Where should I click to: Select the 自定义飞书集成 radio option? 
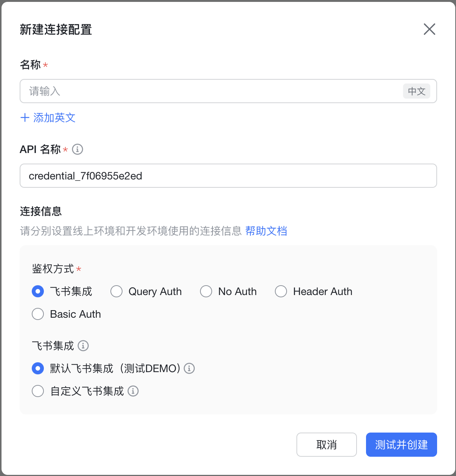38,391
